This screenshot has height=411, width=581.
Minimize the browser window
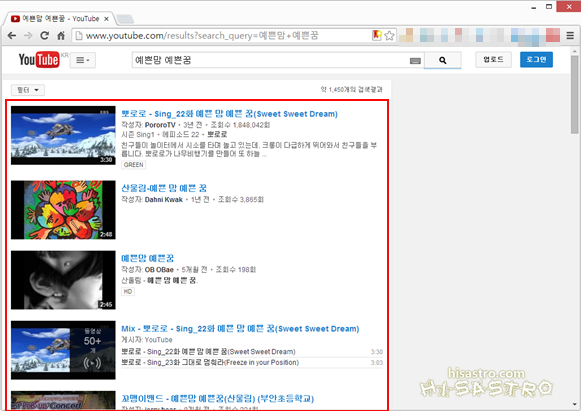534,7
